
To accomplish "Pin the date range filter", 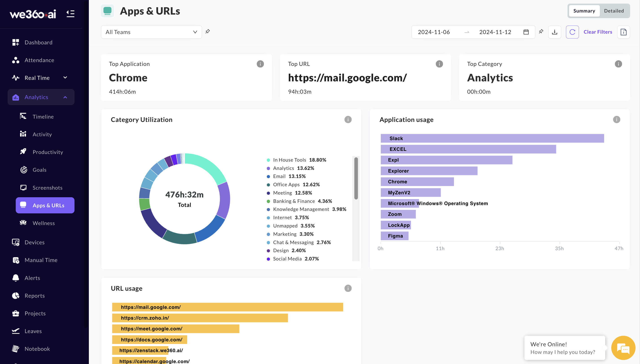I will pyautogui.click(x=541, y=32).
